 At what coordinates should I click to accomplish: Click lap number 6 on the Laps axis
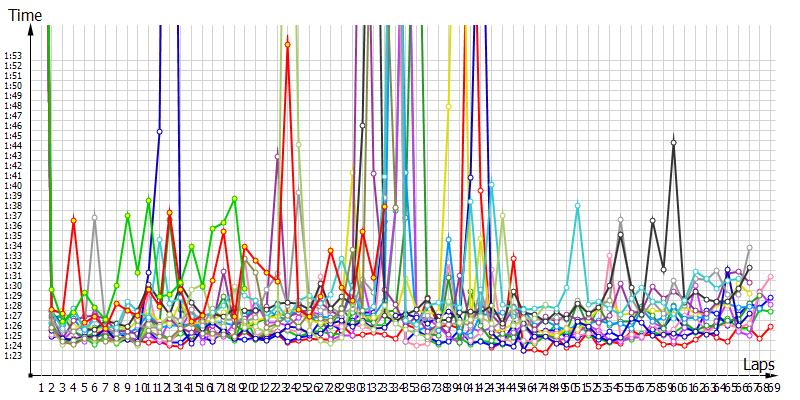coord(95,388)
